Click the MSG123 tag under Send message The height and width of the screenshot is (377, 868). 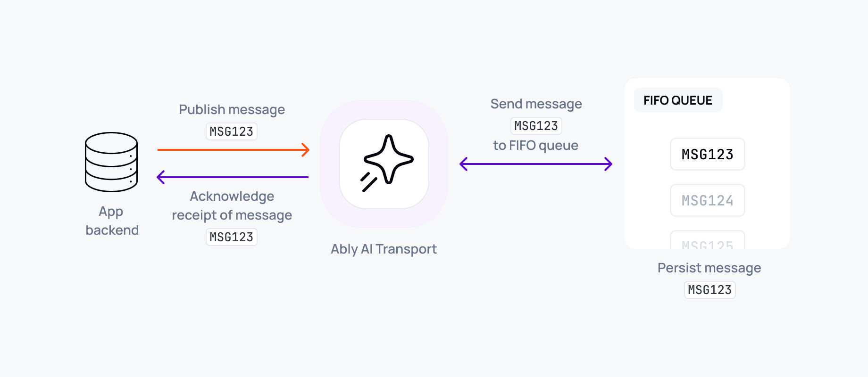coord(536,126)
